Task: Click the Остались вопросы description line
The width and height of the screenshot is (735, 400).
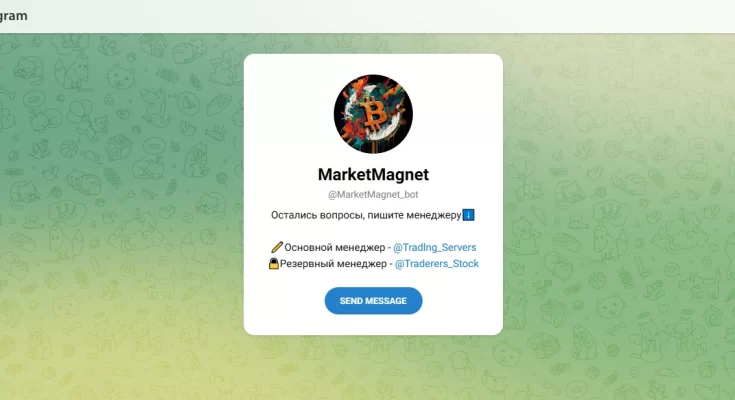Action: tap(373, 215)
